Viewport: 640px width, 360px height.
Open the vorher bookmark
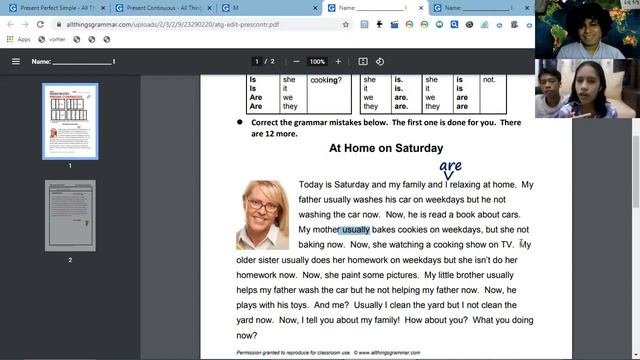pyautogui.click(x=52, y=39)
